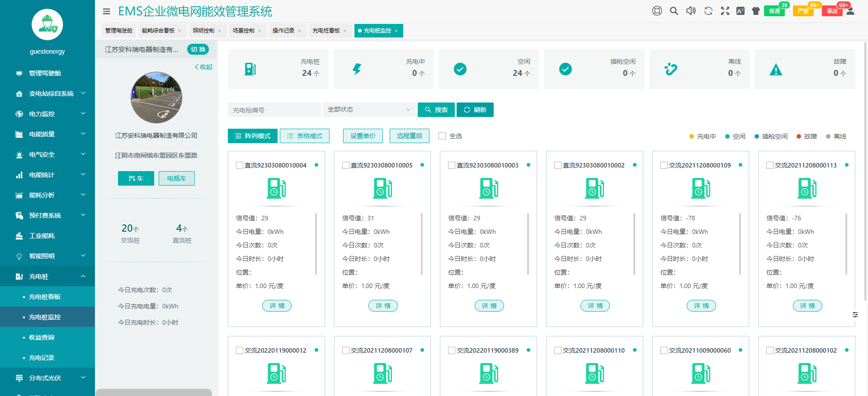Check the box for 交流20220119000012
Image resolution: width=868 pixels, height=396 pixels.
tap(240, 350)
